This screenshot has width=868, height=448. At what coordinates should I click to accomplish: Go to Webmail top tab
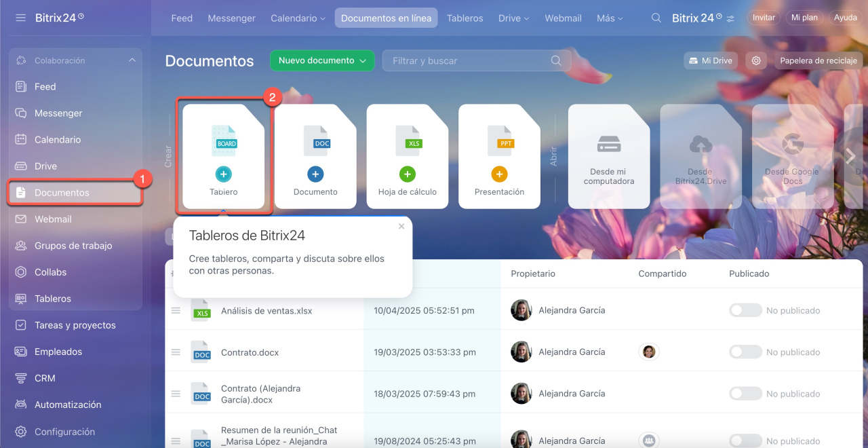click(x=563, y=18)
